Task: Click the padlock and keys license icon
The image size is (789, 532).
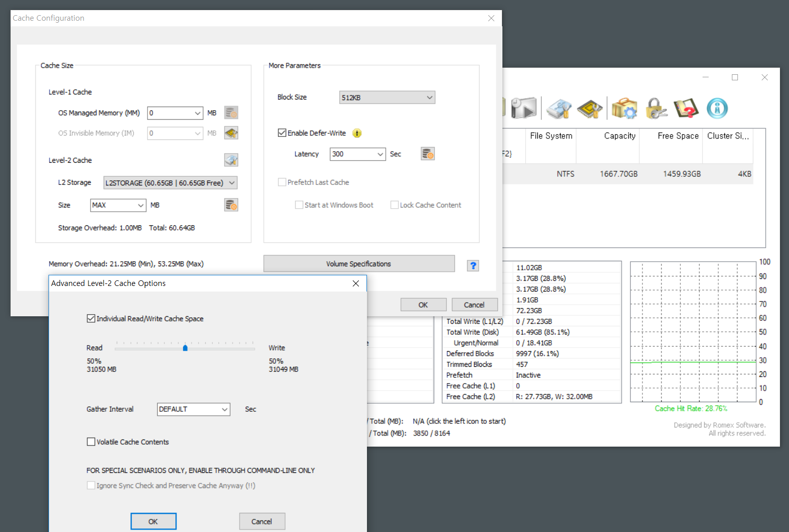Action: pos(656,108)
